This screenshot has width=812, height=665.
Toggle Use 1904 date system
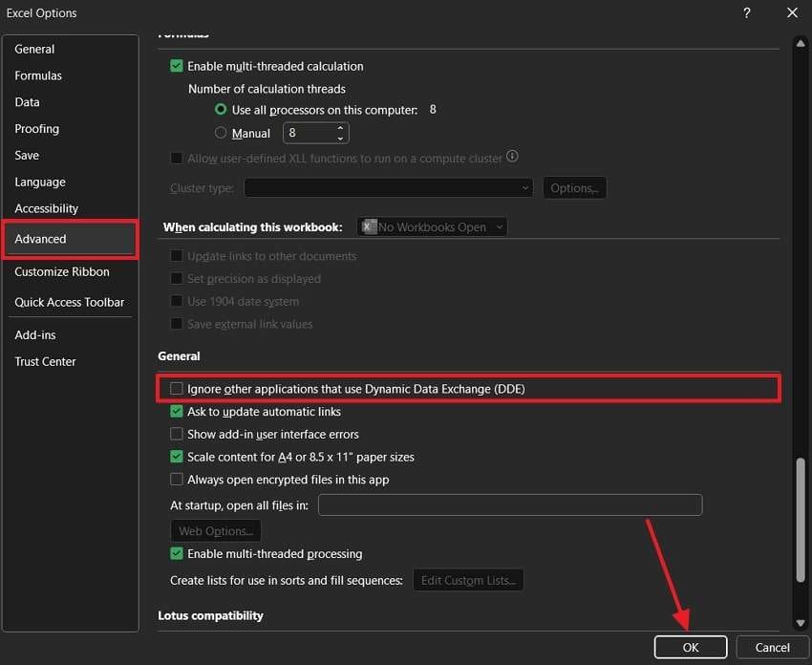click(x=176, y=301)
